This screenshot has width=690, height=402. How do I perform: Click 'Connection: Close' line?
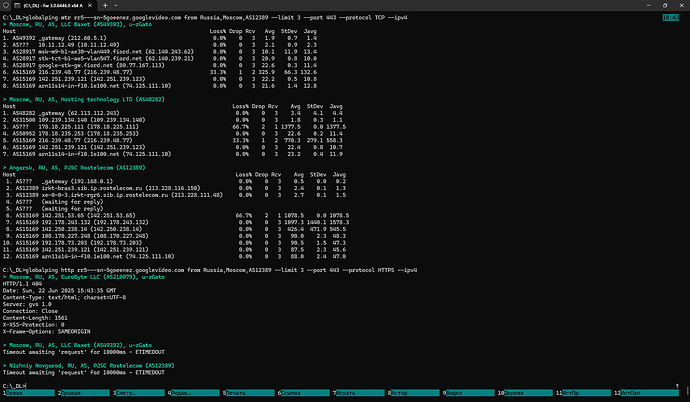click(x=30, y=311)
